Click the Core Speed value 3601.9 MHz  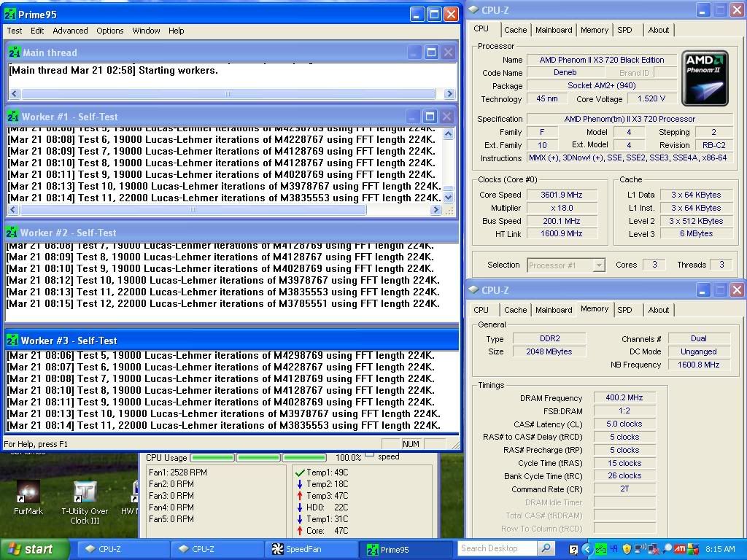[561, 195]
